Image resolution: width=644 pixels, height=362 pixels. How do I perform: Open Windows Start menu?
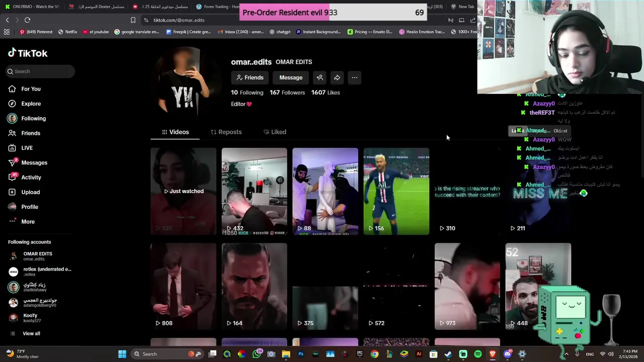coord(122,354)
